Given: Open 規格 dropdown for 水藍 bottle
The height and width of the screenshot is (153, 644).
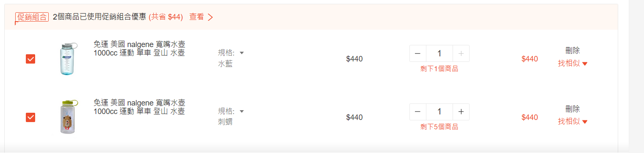Looking at the screenshot, I should (231, 53).
